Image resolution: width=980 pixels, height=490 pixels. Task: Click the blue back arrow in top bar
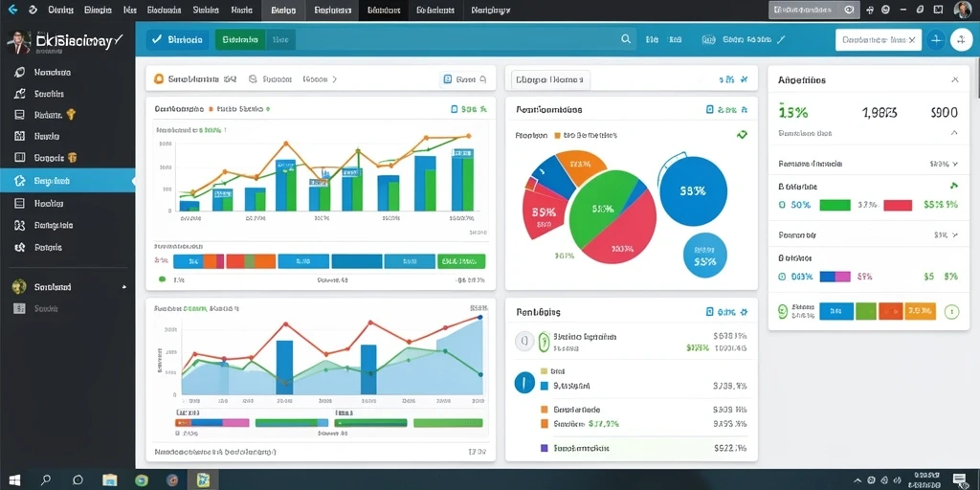point(12,10)
